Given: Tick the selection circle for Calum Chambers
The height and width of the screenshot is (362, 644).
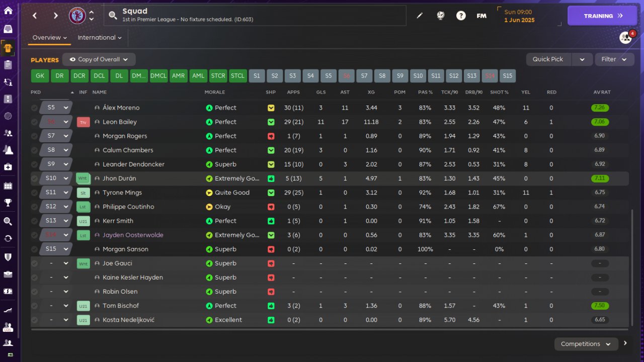Looking at the screenshot, I should [x=34, y=150].
